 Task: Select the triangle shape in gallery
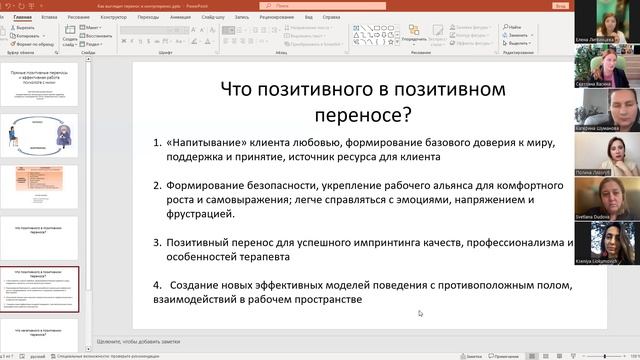click(356, 35)
